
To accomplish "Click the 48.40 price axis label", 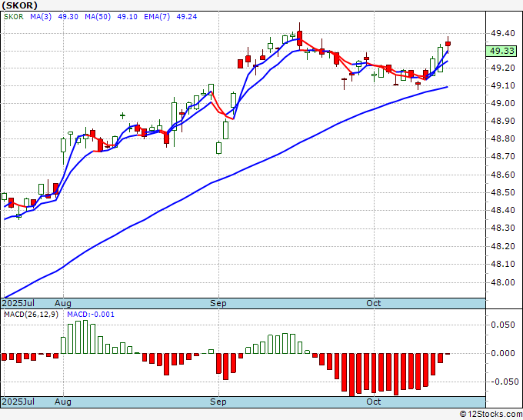I will coord(503,210).
